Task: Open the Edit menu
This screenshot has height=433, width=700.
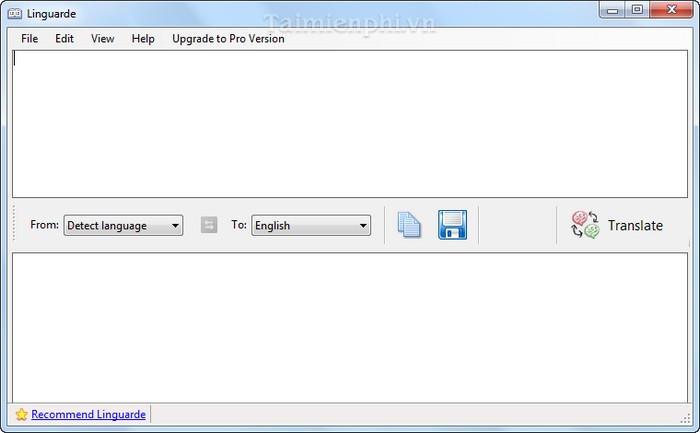Action: 64,39
